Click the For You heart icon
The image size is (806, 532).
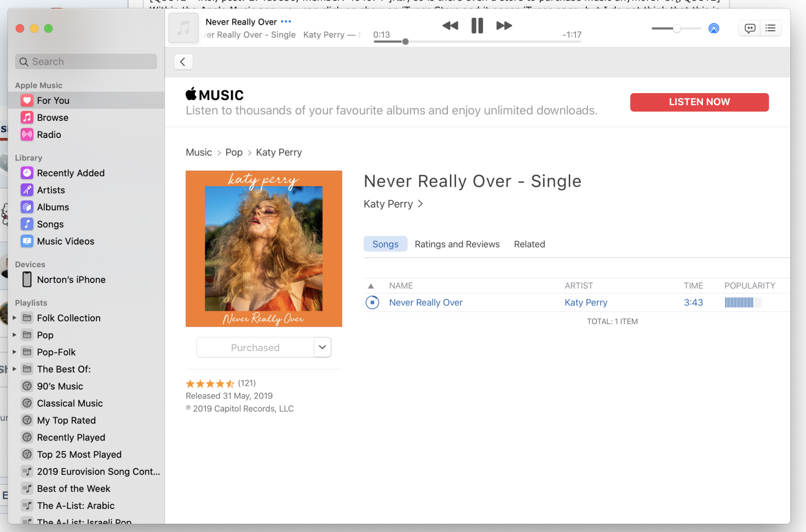[27, 101]
